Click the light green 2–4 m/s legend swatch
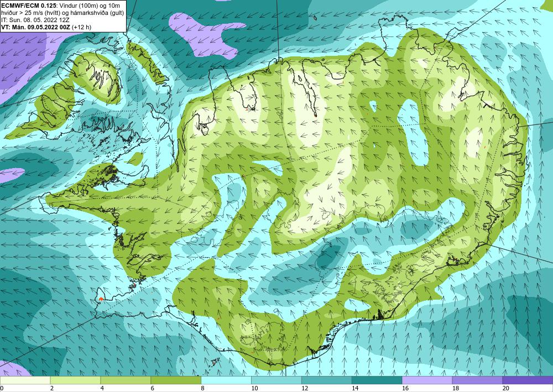The height and width of the screenshot is (392, 553). pyautogui.click(x=75, y=380)
